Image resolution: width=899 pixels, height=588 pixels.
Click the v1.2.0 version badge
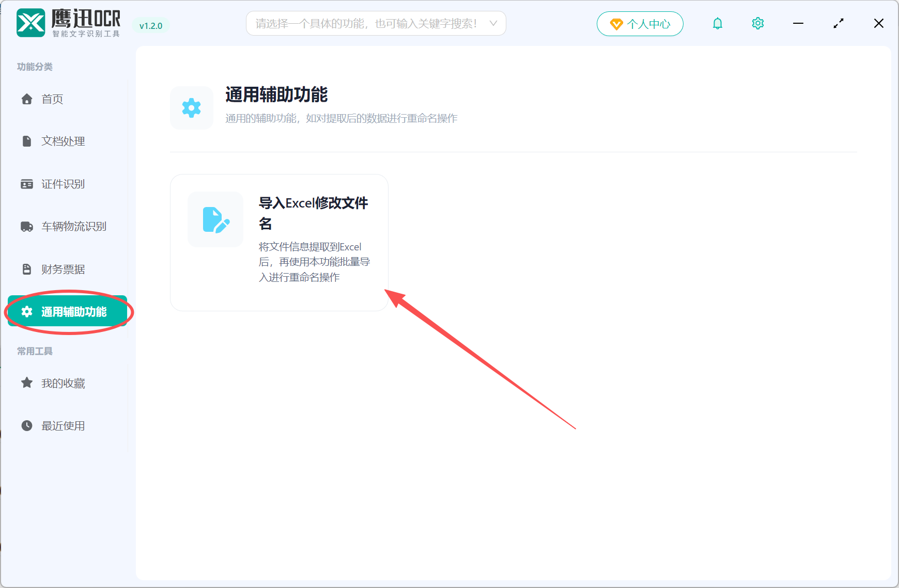pos(150,25)
